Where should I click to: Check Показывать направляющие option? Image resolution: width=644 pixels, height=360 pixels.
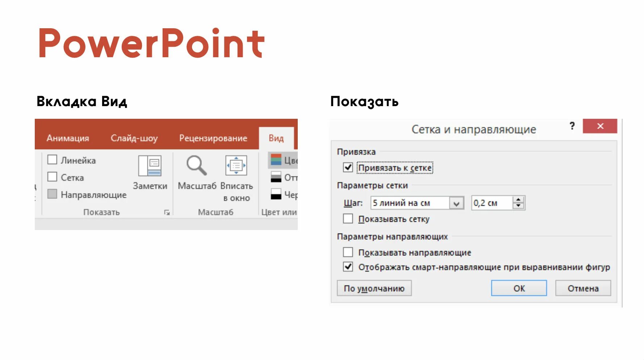[348, 252]
